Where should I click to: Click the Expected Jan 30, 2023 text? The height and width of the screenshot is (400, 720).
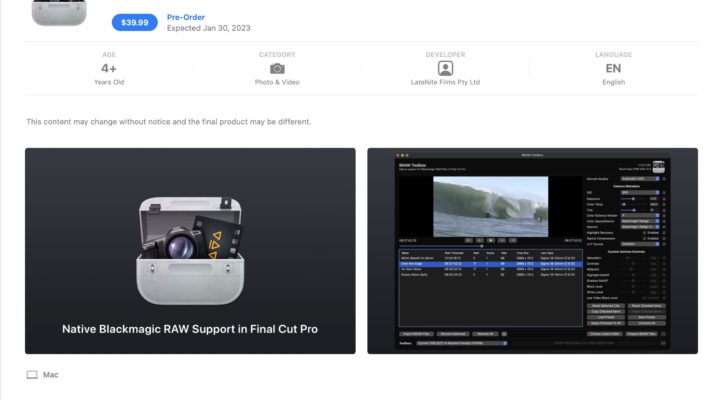(208, 28)
